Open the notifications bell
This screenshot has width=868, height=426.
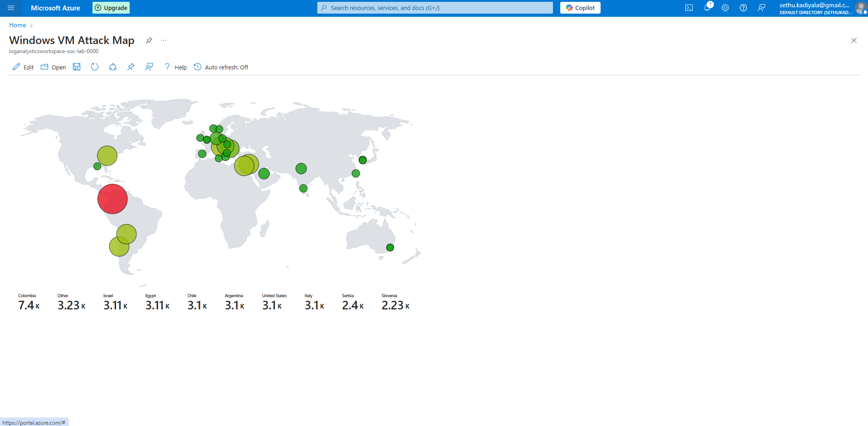pyautogui.click(x=707, y=8)
